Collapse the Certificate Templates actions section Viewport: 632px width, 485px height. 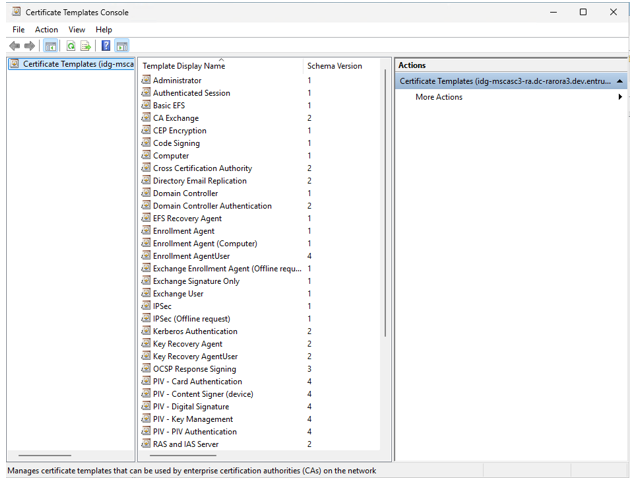point(620,81)
